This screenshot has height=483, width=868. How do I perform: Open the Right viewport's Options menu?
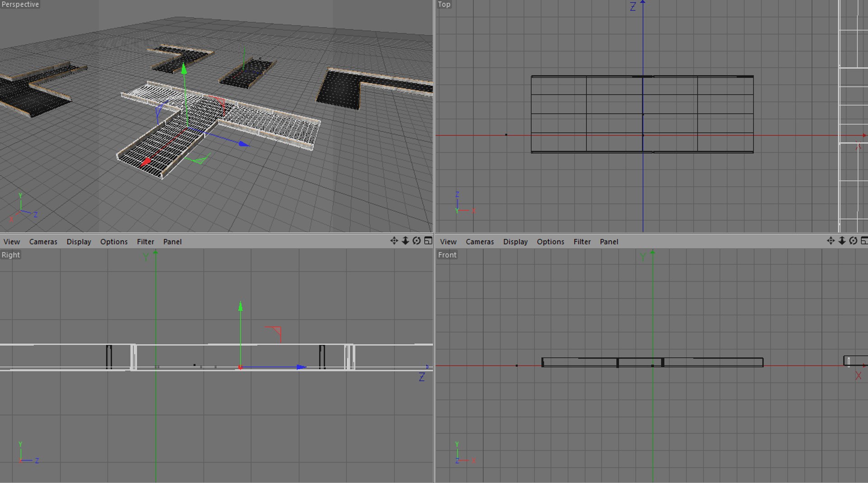click(114, 241)
